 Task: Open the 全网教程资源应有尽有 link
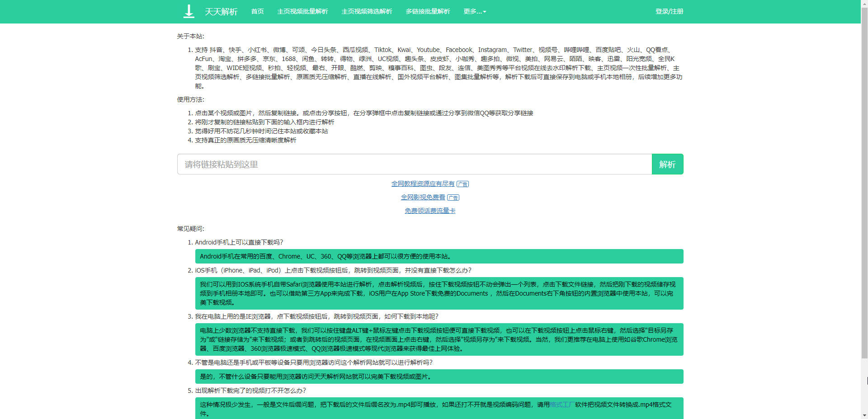423,184
